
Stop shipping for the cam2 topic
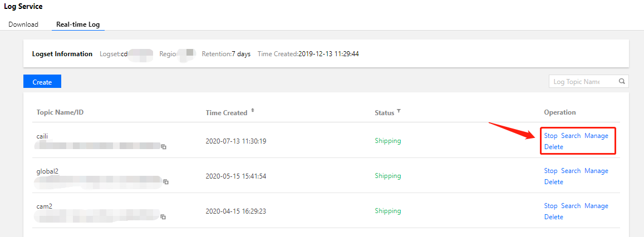[x=550, y=206]
